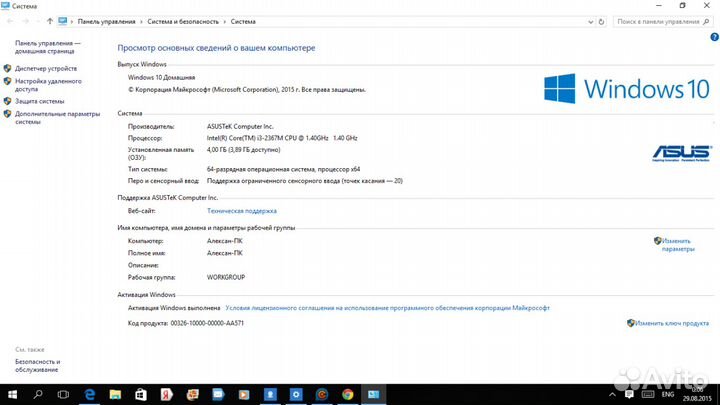Open Action Center notification icon
Viewport: 720px width, 405px height.
630,394
